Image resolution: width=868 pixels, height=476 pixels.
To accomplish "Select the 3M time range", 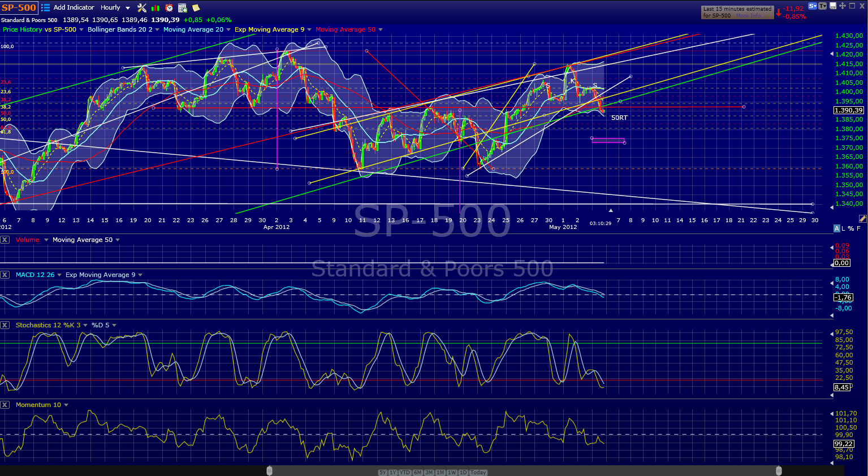I will (x=429, y=473).
